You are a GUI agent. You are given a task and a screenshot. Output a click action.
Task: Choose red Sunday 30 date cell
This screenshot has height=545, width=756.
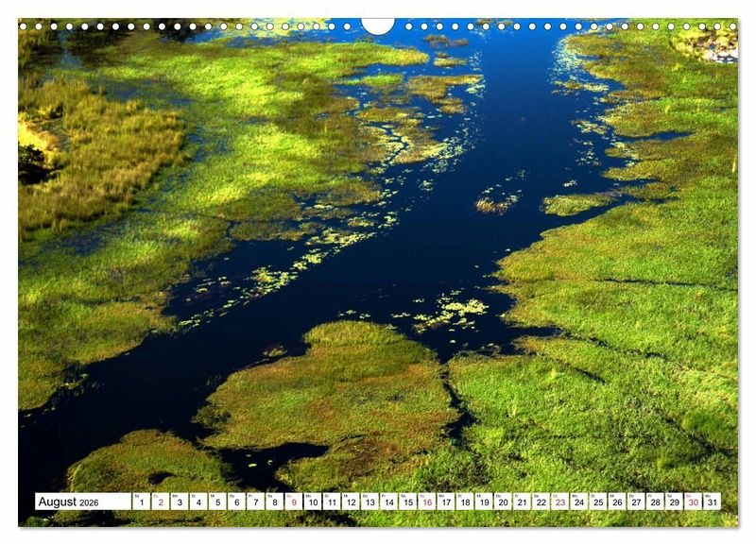pyautogui.click(x=693, y=502)
